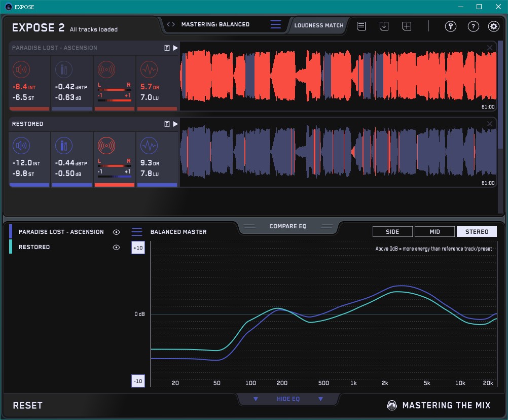The height and width of the screenshot is (420, 508).
Task: Click the teal color swatch beside Restored legend
Action: tap(11, 247)
